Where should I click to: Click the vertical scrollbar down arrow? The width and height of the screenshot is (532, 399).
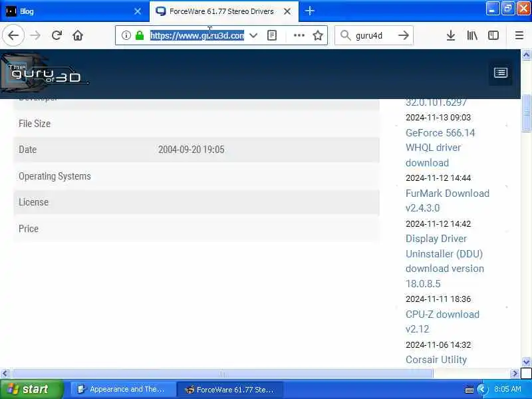[x=526, y=362]
